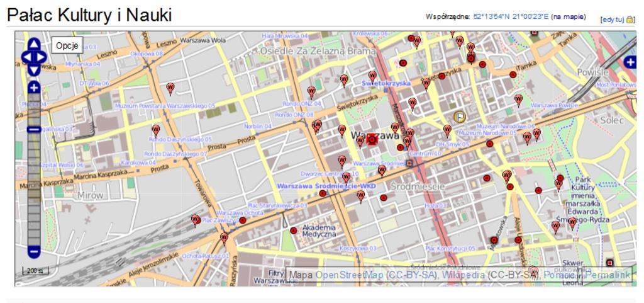Pan the map north with up arrow
This screenshot has height=303, width=644.
click(34, 44)
